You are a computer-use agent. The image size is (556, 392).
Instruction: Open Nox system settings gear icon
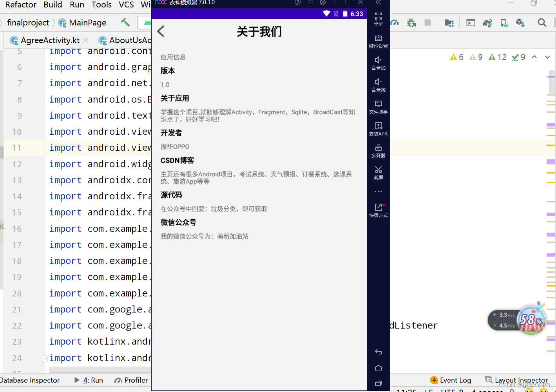[323, 2]
